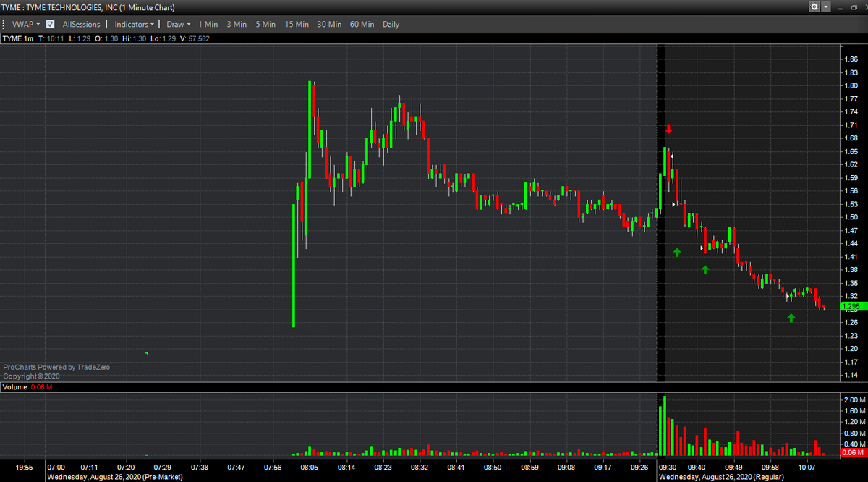Click the 09:30 time axis label
This screenshot has width=868, height=482.
(x=667, y=468)
